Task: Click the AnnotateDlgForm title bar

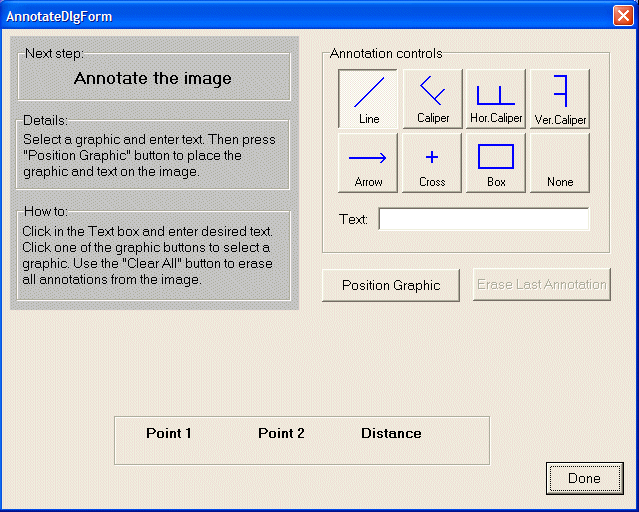Action: tap(300, 16)
